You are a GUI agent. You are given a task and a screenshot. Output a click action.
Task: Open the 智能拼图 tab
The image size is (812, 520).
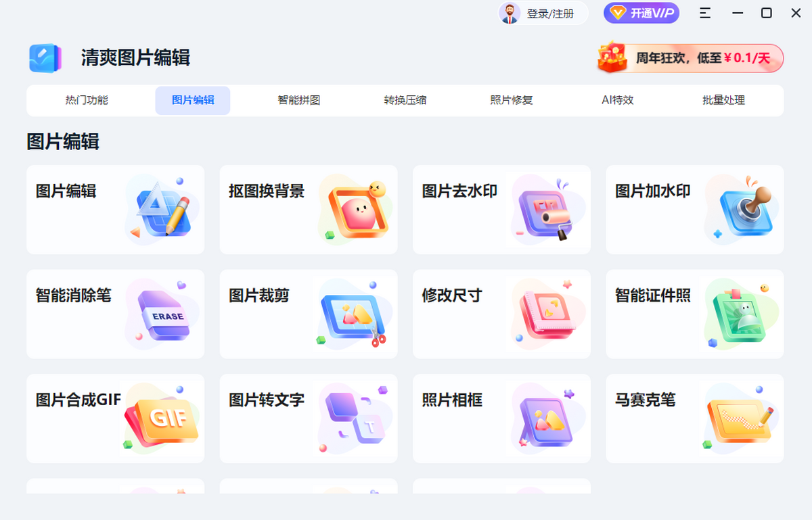(299, 101)
